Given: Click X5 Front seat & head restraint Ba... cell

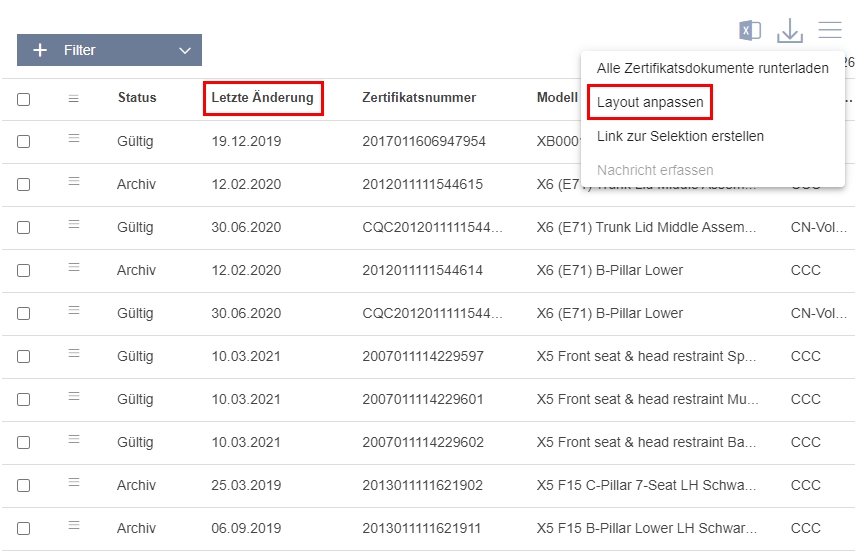Looking at the screenshot, I should tap(646, 442).
